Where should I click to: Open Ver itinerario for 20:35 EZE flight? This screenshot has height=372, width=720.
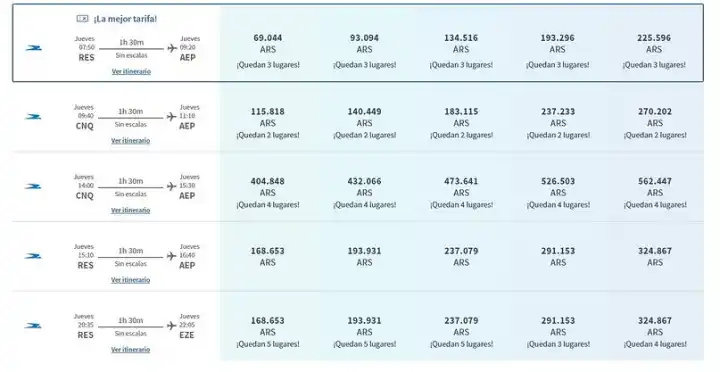pos(130,349)
